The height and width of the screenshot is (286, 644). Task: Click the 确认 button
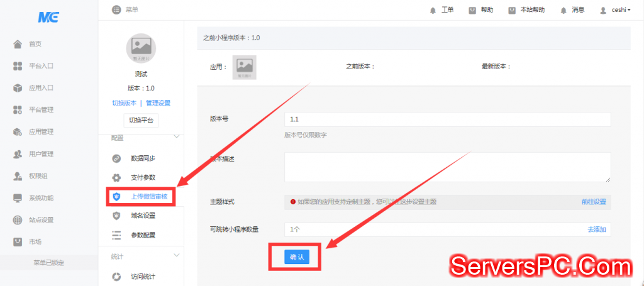(x=297, y=257)
